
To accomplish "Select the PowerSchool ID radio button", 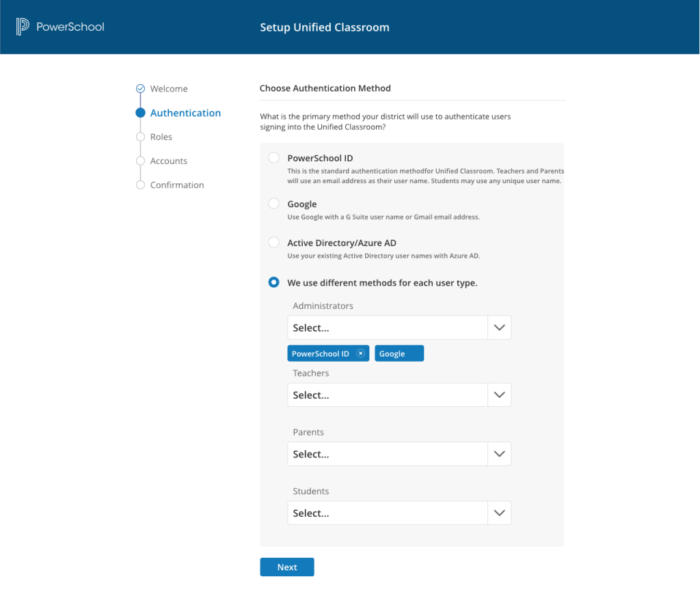I will tap(273, 158).
